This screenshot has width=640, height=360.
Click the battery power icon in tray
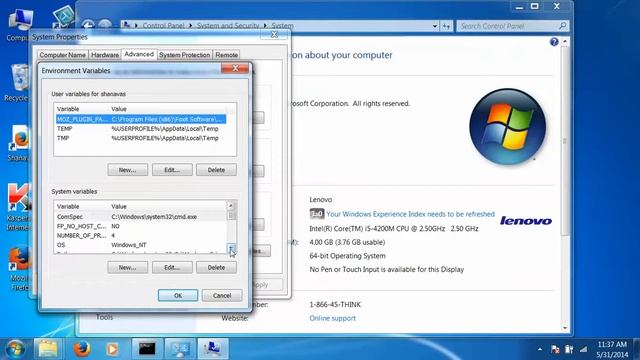click(569, 349)
